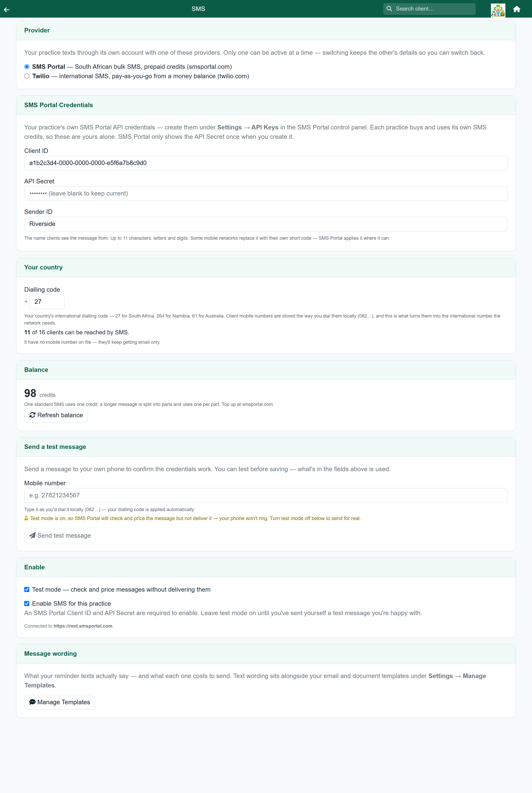The width and height of the screenshot is (532, 793).
Task: Toggle Enable SMS for this practice
Action: (x=27, y=603)
